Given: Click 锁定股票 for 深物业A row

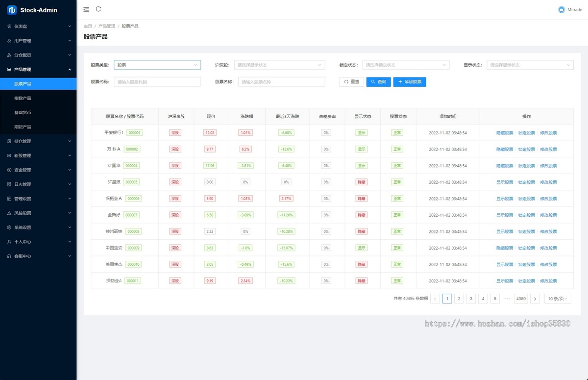Looking at the screenshot, I should point(527,281).
